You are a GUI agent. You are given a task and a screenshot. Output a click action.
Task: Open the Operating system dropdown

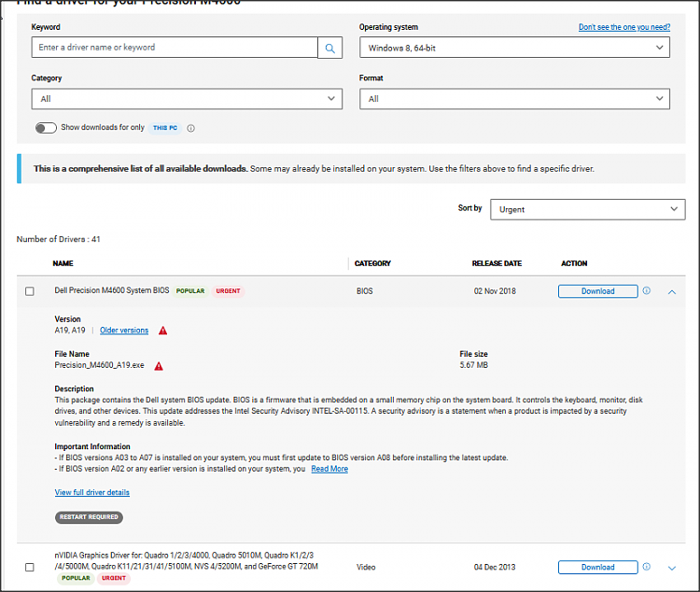click(514, 48)
